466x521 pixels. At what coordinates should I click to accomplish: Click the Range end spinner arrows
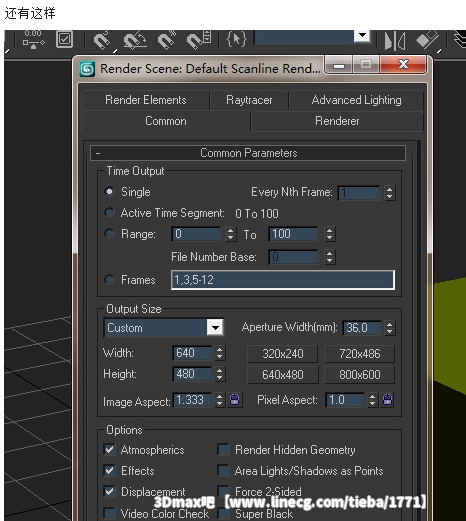coord(329,234)
